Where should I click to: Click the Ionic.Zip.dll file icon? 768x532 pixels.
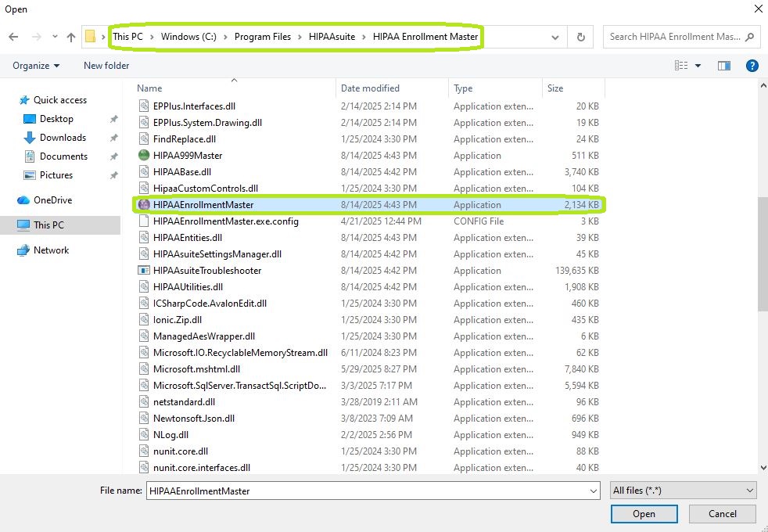click(143, 319)
